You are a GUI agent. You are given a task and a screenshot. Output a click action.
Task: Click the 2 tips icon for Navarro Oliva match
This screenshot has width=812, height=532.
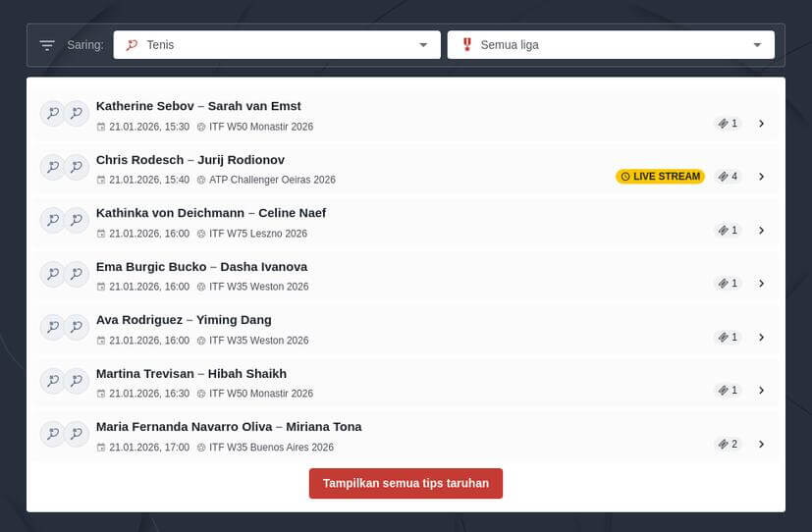(x=728, y=444)
